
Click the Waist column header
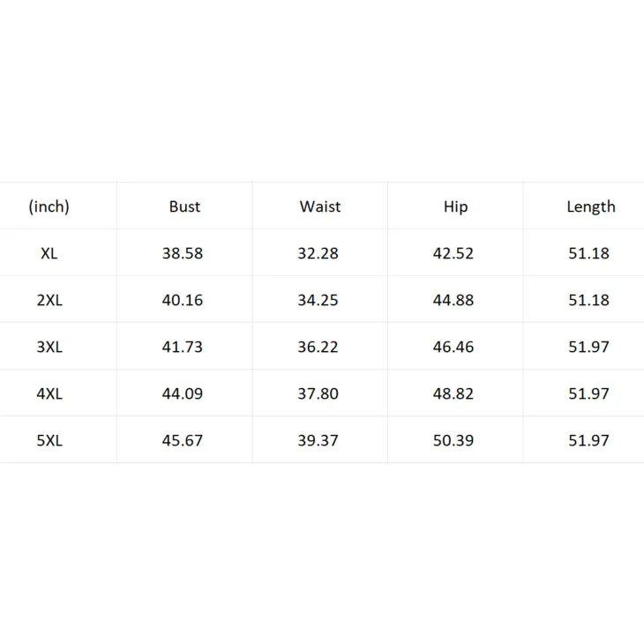(x=320, y=206)
